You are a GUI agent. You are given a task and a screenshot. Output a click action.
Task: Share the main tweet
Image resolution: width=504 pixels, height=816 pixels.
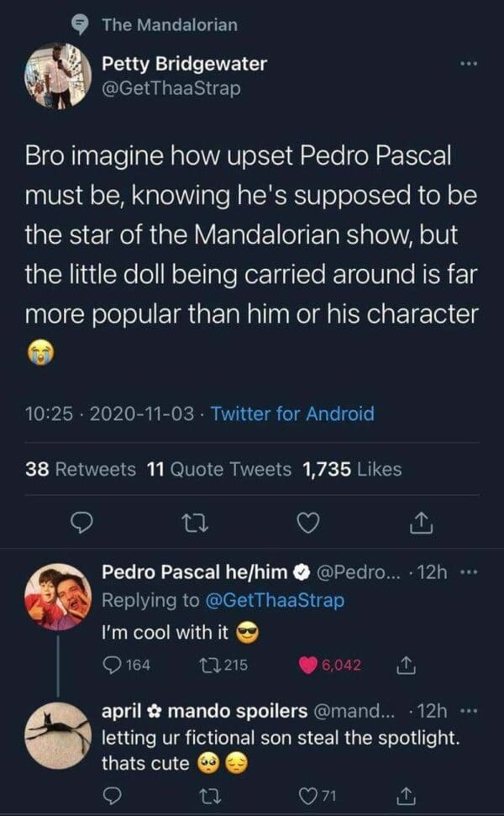coord(417,524)
